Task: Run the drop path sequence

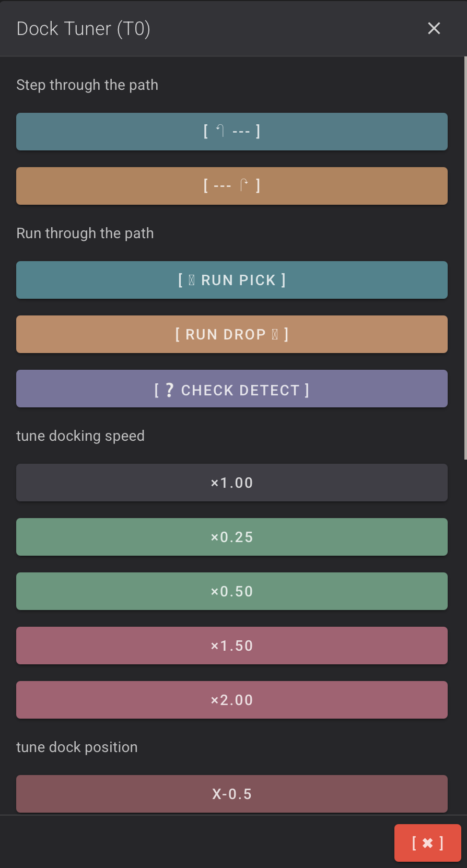Action: (232, 334)
